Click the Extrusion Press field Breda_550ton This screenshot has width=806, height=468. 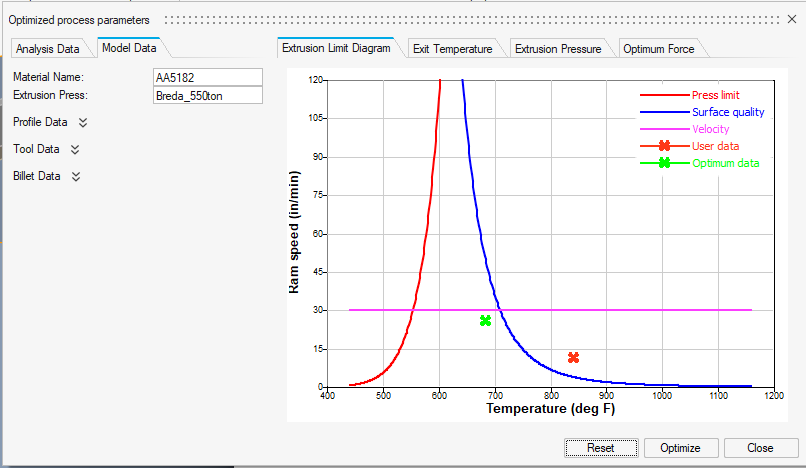coord(208,95)
